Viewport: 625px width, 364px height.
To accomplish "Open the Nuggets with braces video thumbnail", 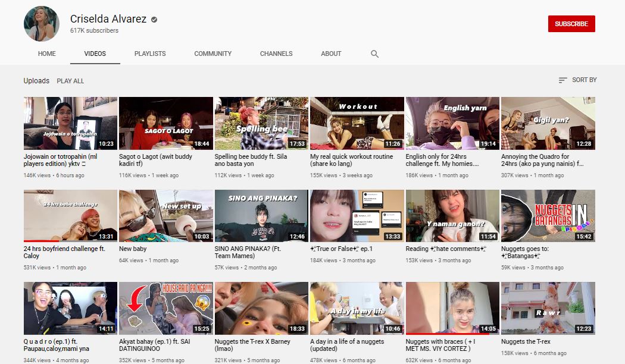I will pyautogui.click(x=452, y=308).
